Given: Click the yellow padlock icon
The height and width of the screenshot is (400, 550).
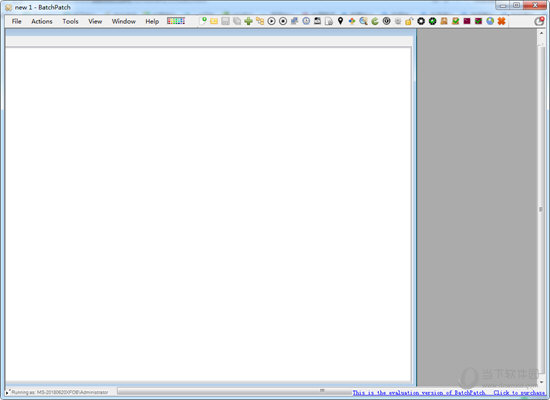Looking at the screenshot, I should [x=409, y=21].
